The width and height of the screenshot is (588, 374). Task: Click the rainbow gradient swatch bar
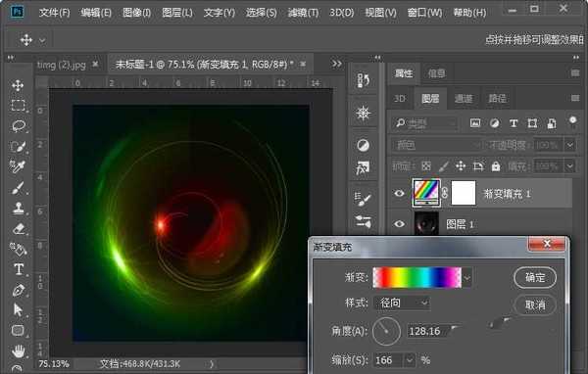pyautogui.click(x=417, y=278)
